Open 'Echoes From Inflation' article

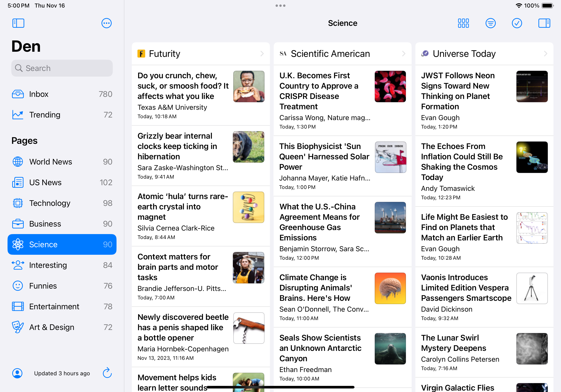click(484, 171)
